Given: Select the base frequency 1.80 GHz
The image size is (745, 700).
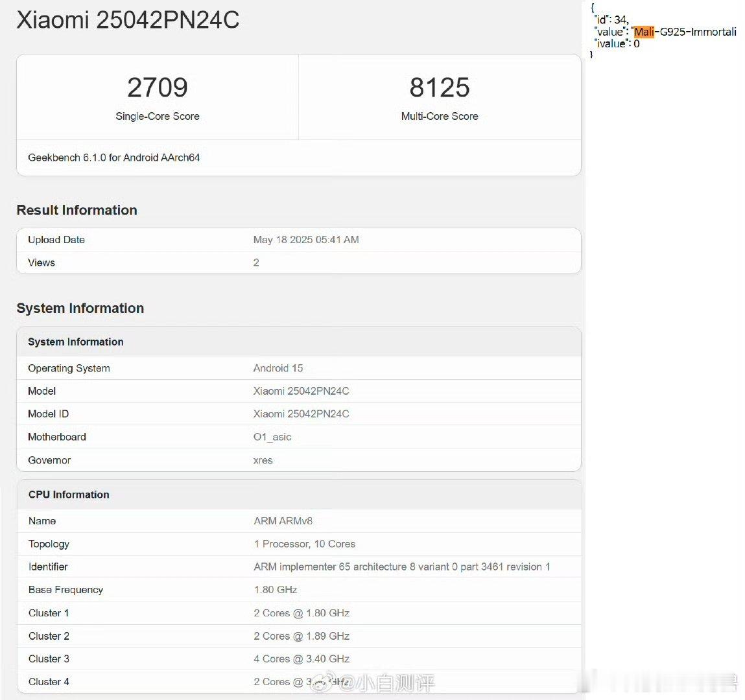Looking at the screenshot, I should (x=276, y=590).
